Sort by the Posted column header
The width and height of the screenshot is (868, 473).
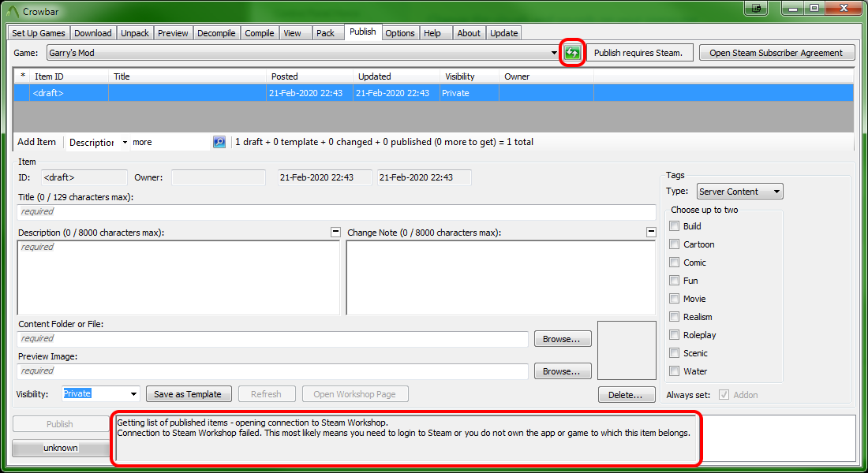[x=309, y=76]
